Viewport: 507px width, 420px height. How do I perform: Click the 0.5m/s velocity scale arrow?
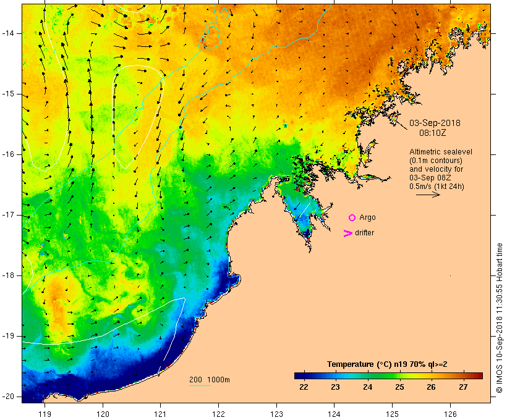click(x=428, y=195)
